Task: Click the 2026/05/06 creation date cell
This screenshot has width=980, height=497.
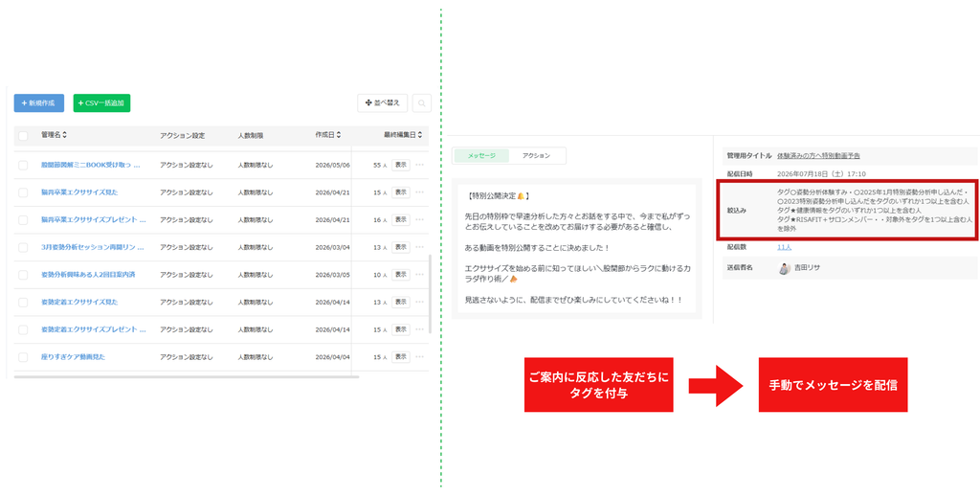Action: point(332,165)
